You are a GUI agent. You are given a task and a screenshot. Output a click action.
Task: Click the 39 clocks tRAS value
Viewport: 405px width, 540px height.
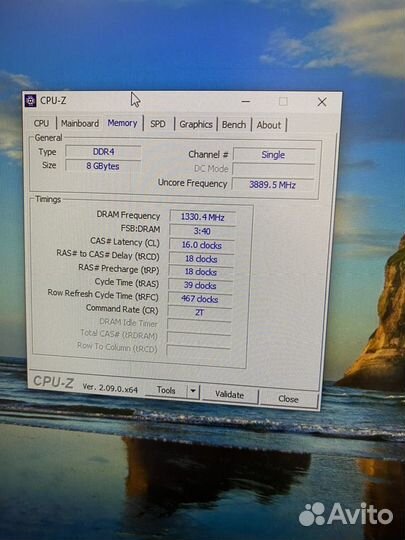click(x=200, y=285)
